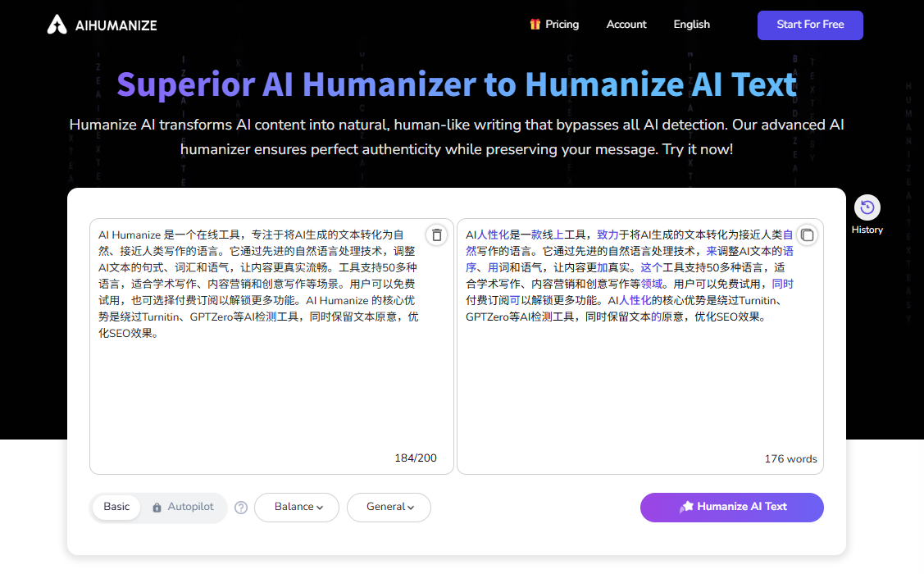Click the Start For Free button
The height and width of the screenshot is (574, 924).
(x=810, y=25)
